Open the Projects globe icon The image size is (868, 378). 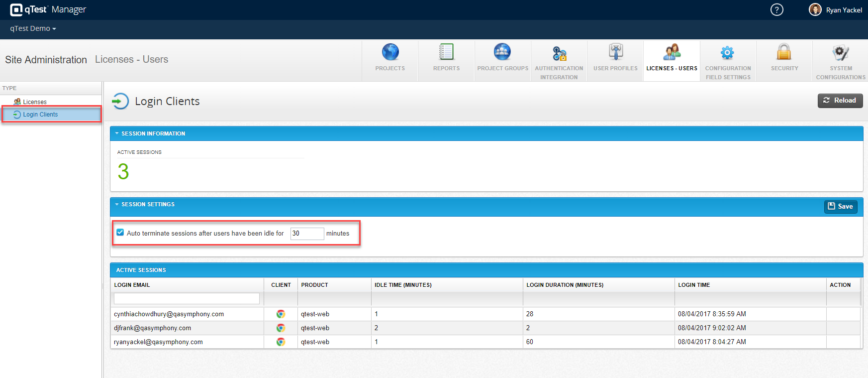390,52
